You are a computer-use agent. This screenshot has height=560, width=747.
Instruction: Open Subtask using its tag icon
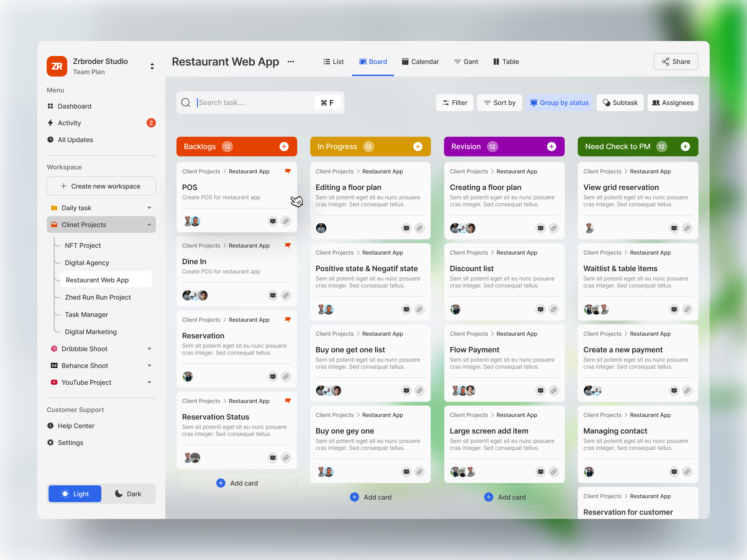click(x=607, y=103)
